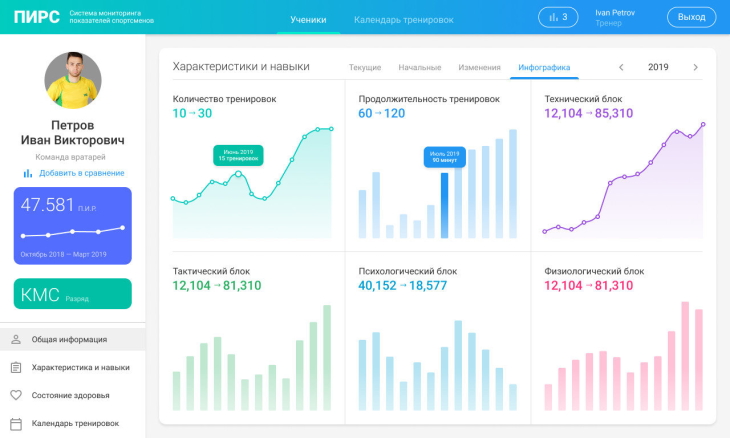Open Ученики in the top navigation

point(308,19)
